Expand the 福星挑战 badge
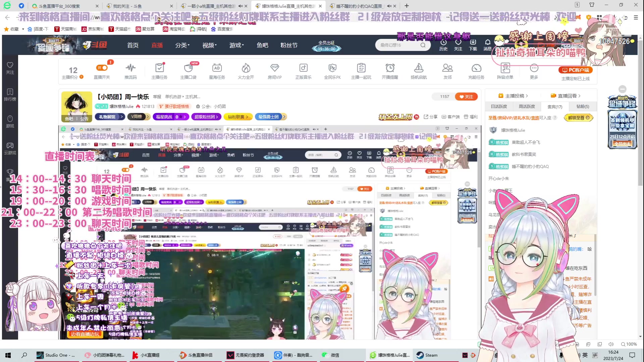Screen dimensions: 644x362 171,117
